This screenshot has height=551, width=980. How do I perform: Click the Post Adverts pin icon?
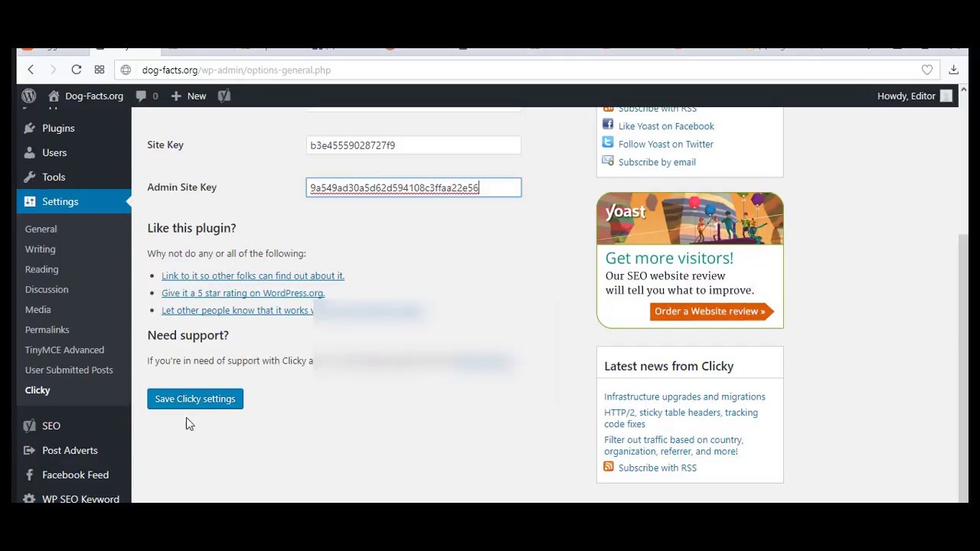[29, 450]
